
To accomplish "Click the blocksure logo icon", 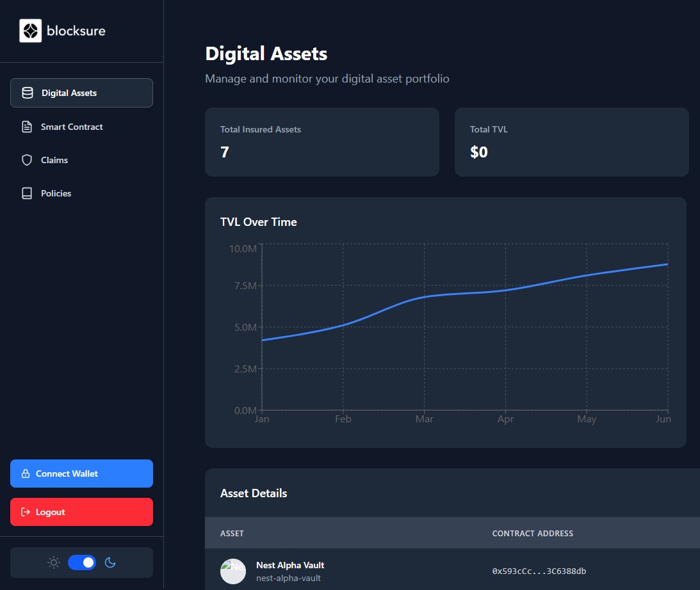I will [x=31, y=30].
